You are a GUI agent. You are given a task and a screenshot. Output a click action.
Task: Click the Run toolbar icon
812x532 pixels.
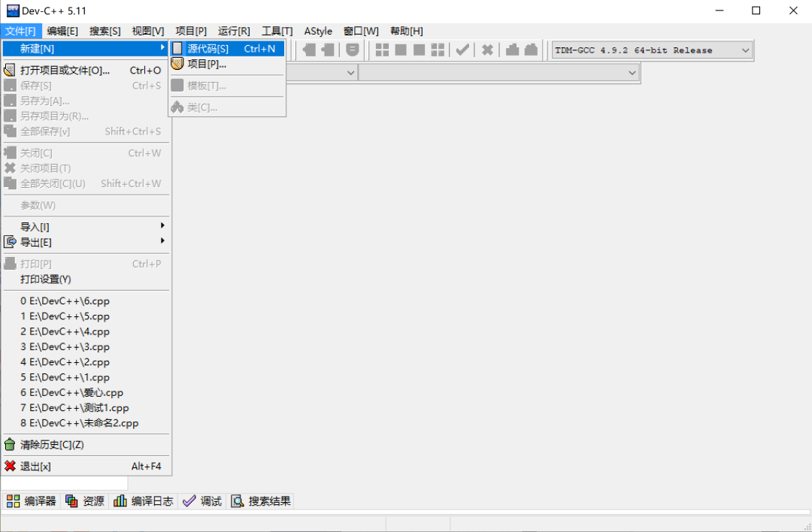pyautogui.click(x=401, y=50)
